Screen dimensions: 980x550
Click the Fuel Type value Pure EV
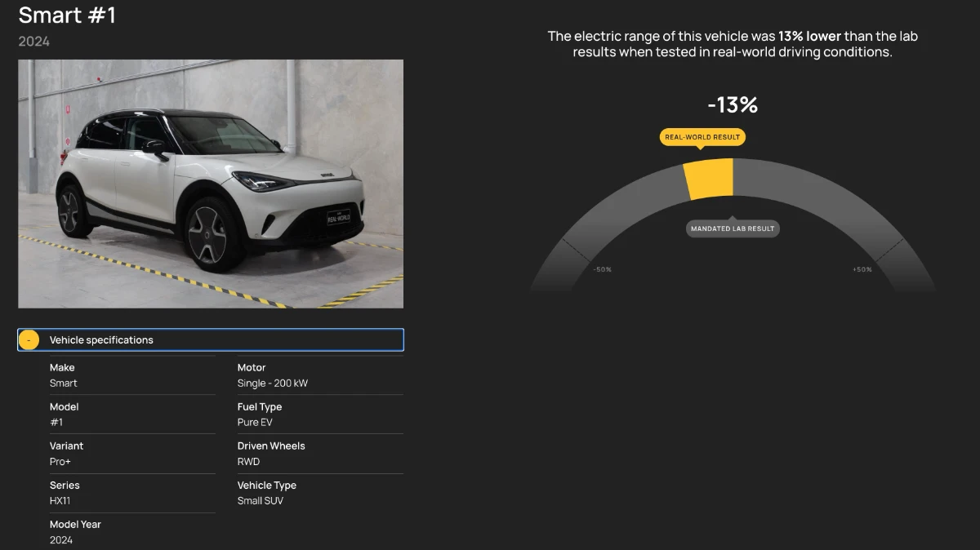[x=255, y=423]
